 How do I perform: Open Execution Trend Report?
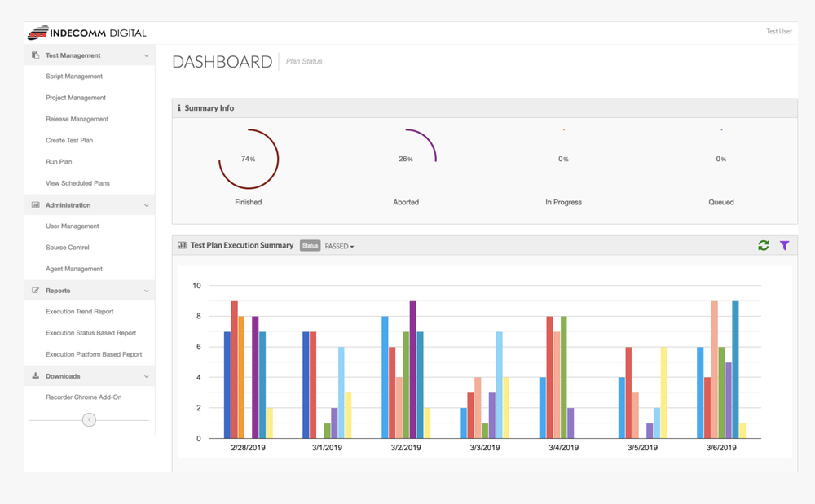[x=80, y=311]
